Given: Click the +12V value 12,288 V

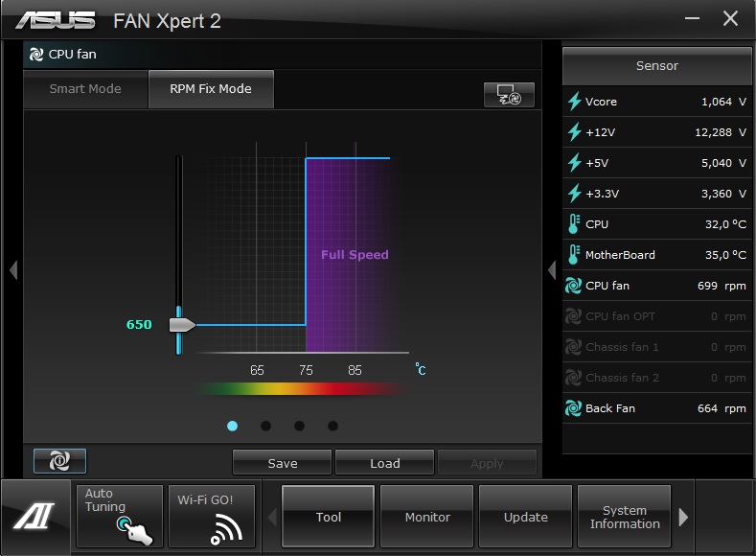Looking at the screenshot, I should [721, 132].
